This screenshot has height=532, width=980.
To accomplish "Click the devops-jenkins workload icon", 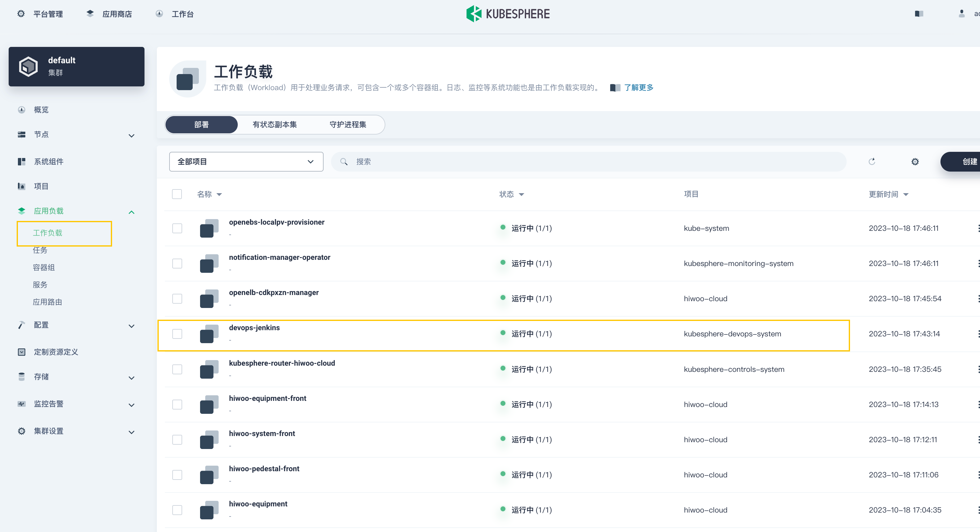I will pyautogui.click(x=209, y=334).
